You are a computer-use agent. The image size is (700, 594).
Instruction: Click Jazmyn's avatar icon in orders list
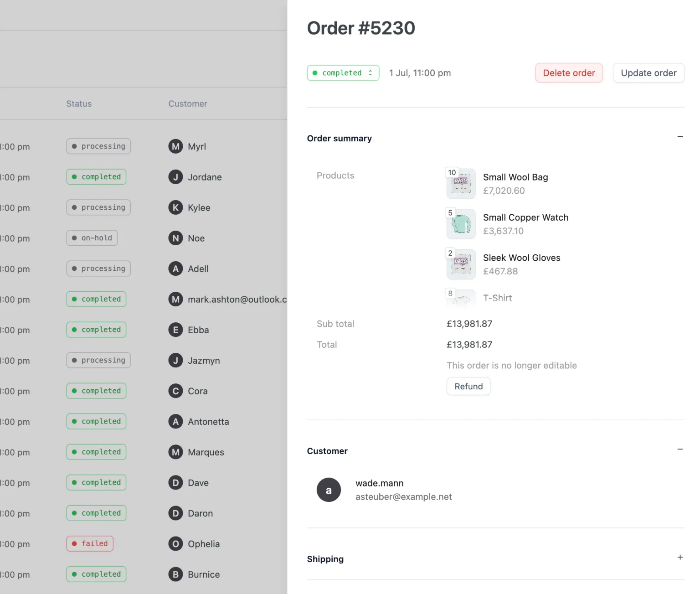tap(175, 361)
